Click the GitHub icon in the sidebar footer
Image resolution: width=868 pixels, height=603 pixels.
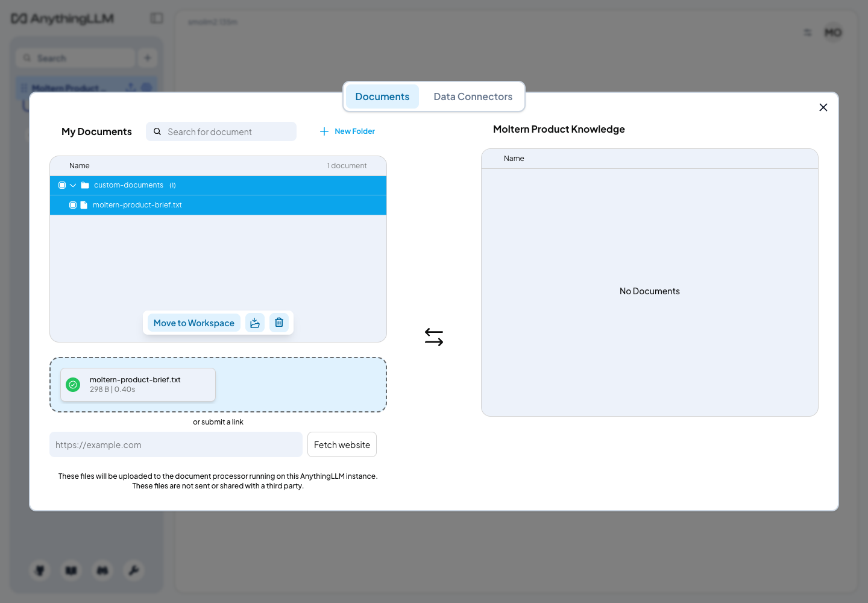click(x=40, y=570)
